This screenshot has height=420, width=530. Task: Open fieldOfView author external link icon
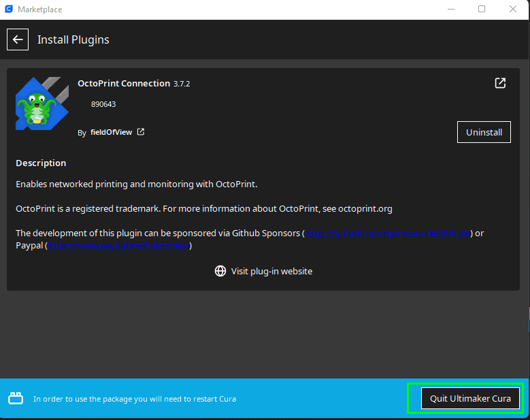pyautogui.click(x=141, y=132)
